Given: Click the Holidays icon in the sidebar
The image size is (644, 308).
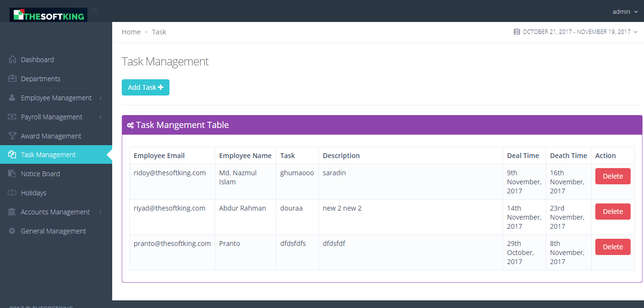Looking at the screenshot, I should [11, 192].
